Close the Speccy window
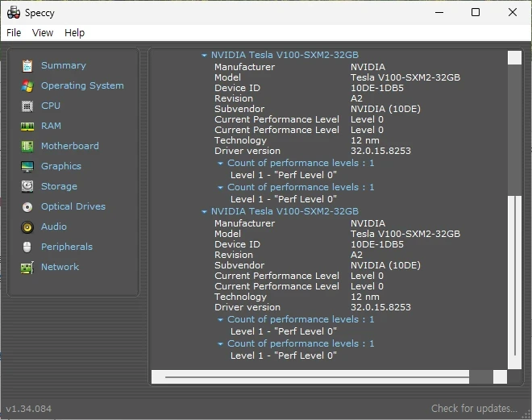 (x=513, y=13)
